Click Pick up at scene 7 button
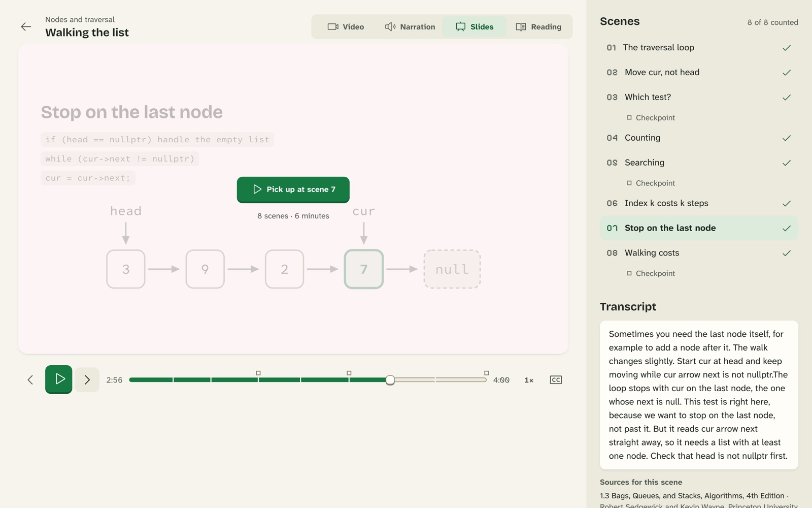Screen dimensions: 812x508 293,189
